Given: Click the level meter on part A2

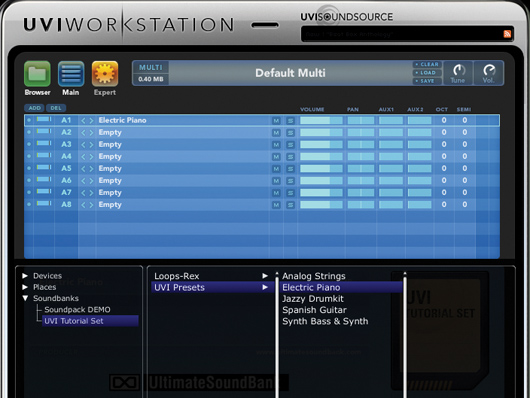Looking at the screenshot, I should pos(44,131).
